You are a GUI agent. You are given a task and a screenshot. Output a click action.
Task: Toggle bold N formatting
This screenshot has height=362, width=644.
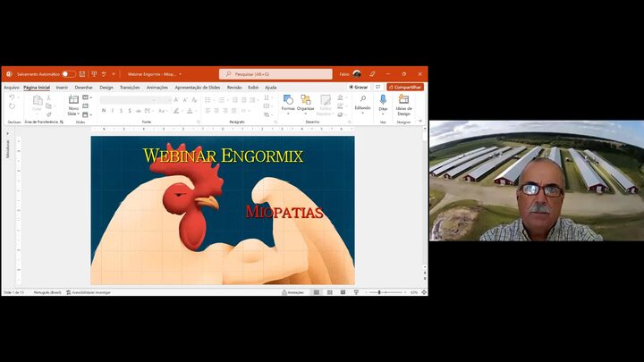point(104,111)
